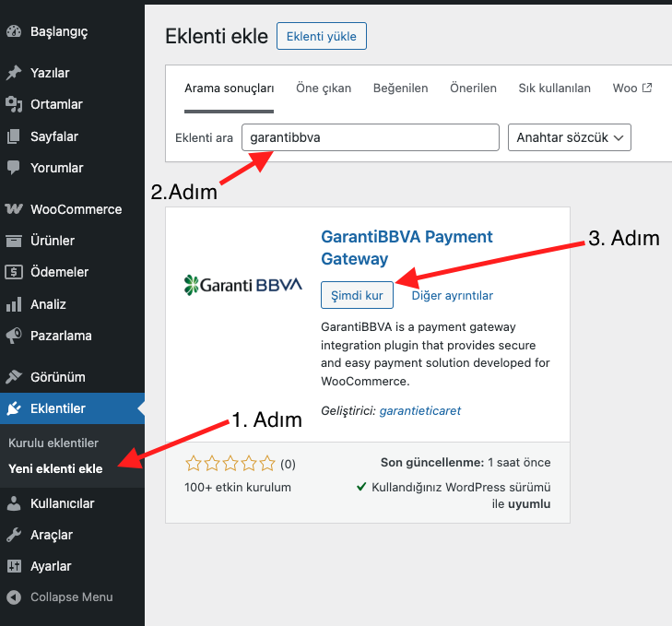Open the Sık kullanılan tab
This screenshot has height=626, width=672.
click(554, 89)
